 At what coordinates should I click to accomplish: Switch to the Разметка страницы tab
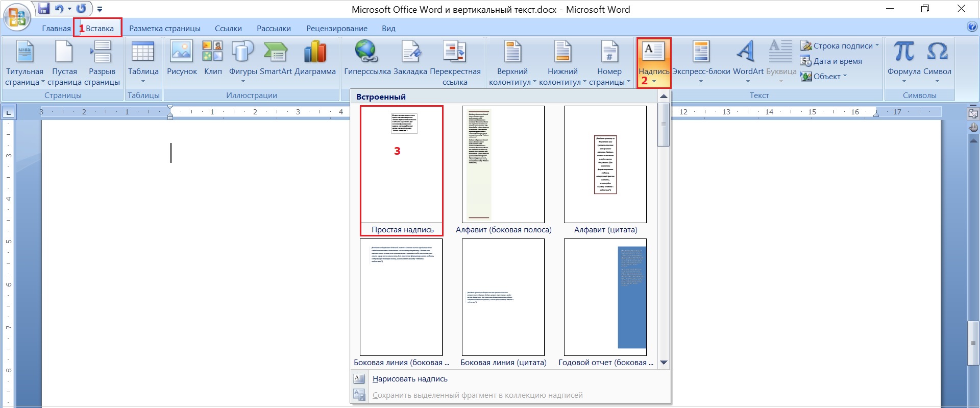pos(165,29)
